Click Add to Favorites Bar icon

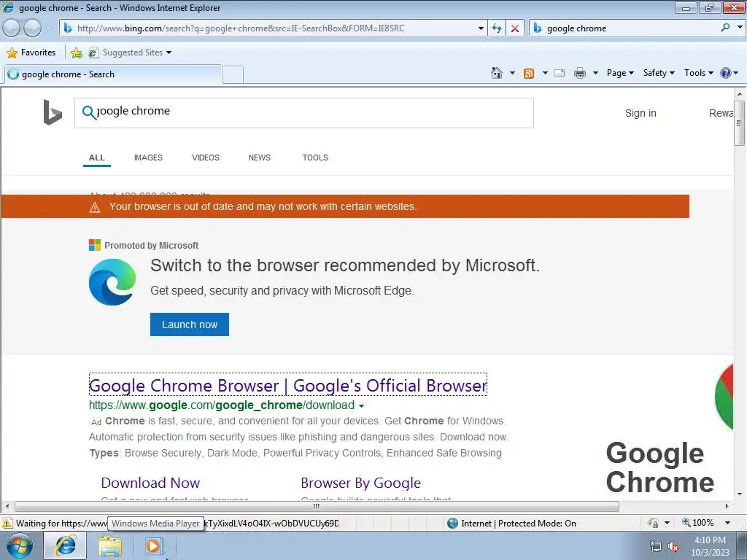click(76, 52)
